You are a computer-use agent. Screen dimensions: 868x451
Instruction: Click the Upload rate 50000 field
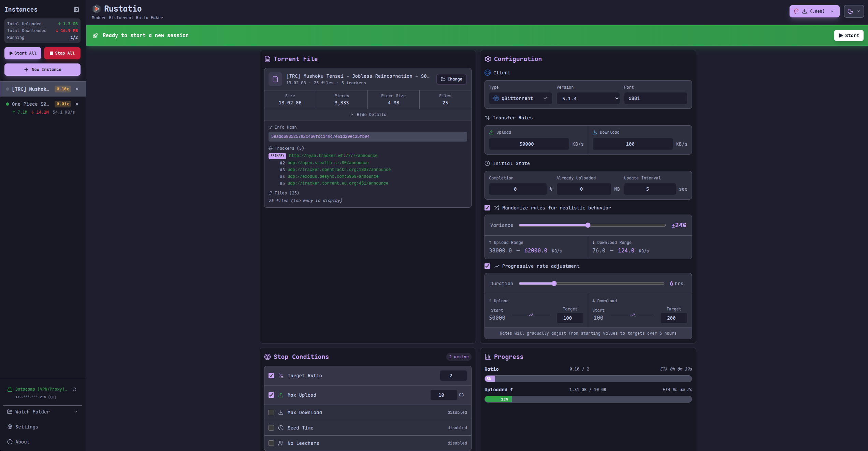529,144
